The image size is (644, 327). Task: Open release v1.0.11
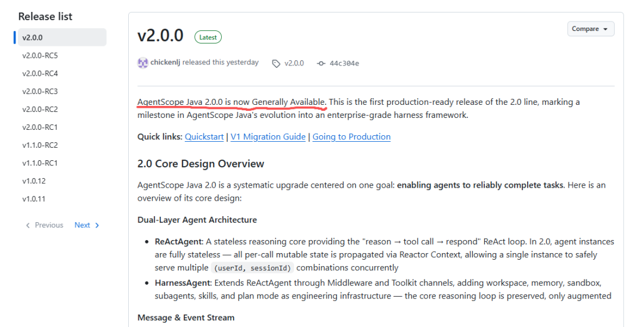coord(33,199)
